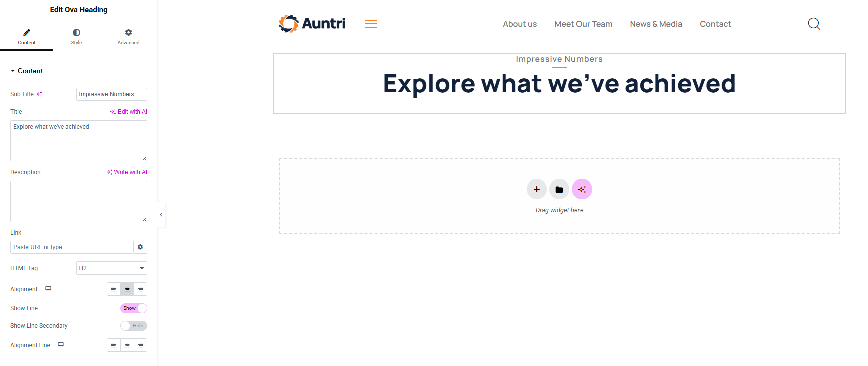Open the About us menu item

click(x=520, y=24)
